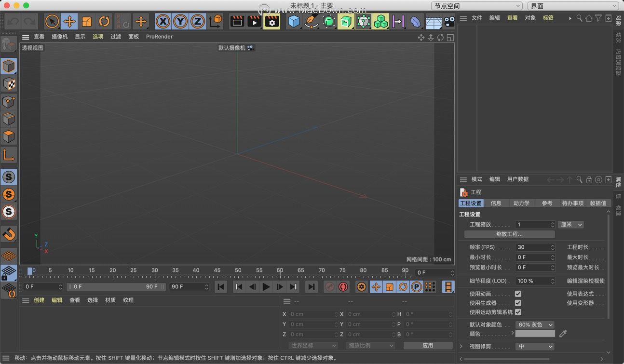
Task: Uncheck the 使用生成器 checkbox
Action: tap(518, 303)
